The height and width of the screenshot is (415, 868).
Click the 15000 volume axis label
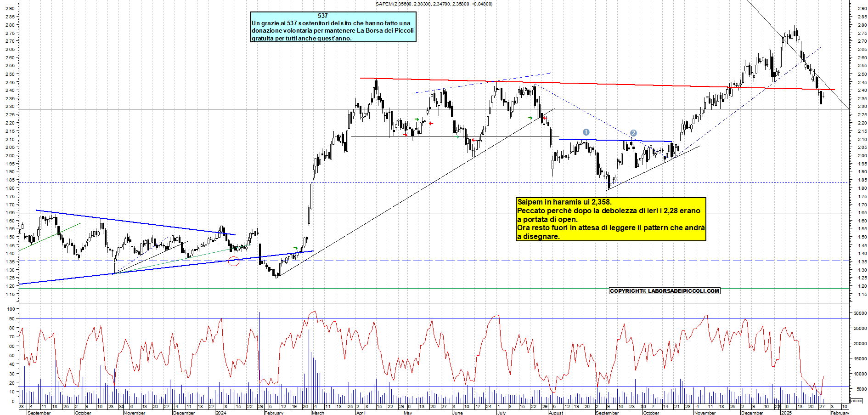860,358
